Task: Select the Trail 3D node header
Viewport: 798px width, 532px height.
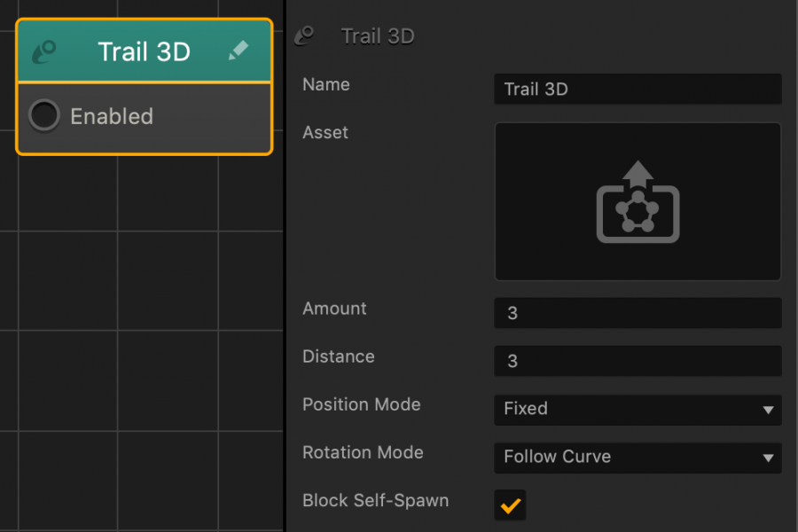Action: click(x=144, y=51)
